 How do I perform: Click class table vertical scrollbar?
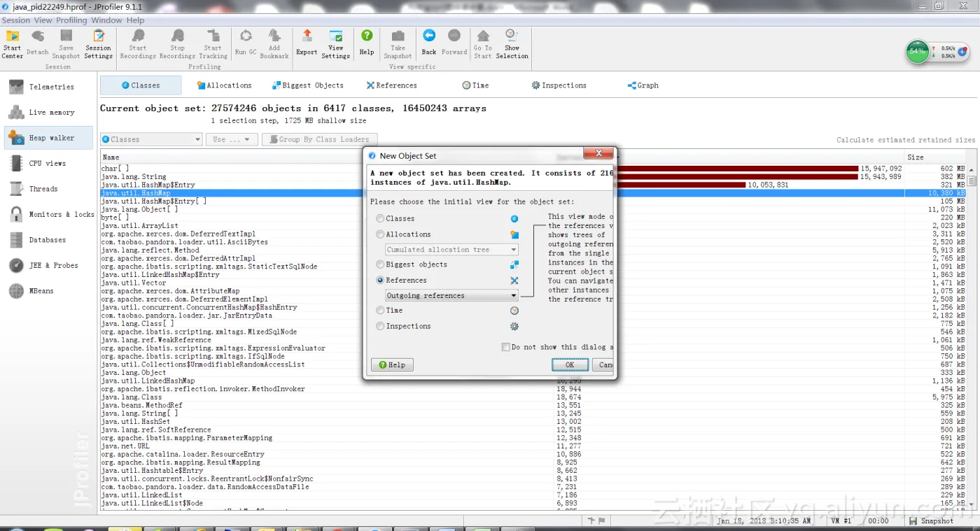point(972,336)
